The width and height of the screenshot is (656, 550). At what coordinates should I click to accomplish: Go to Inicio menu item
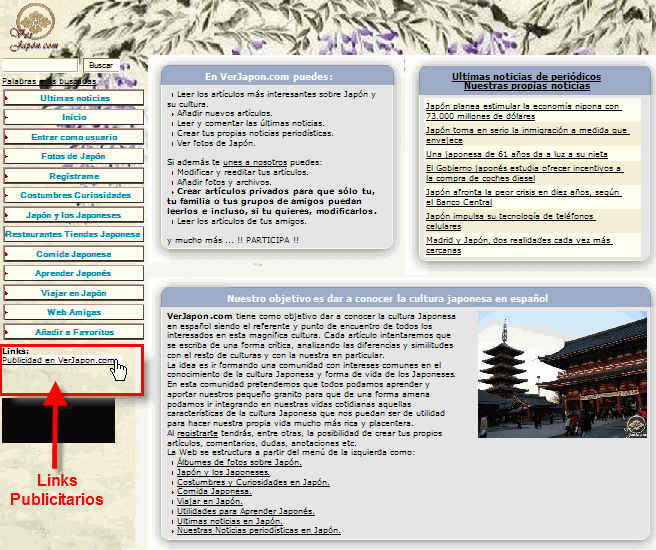[74, 117]
